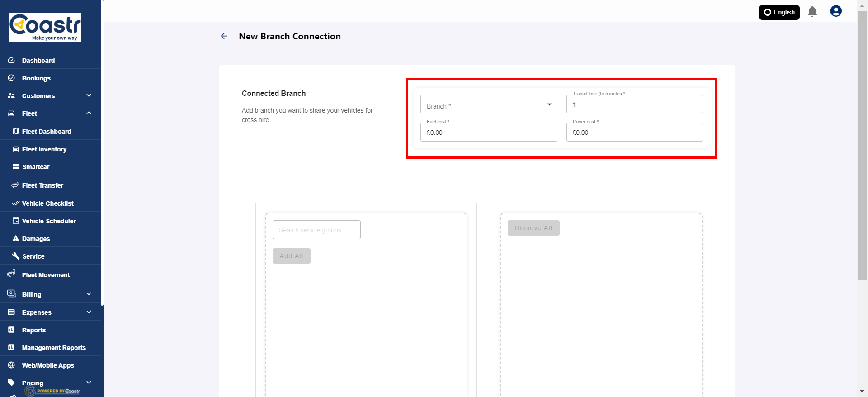Open Fleet Inventory page

(x=44, y=149)
